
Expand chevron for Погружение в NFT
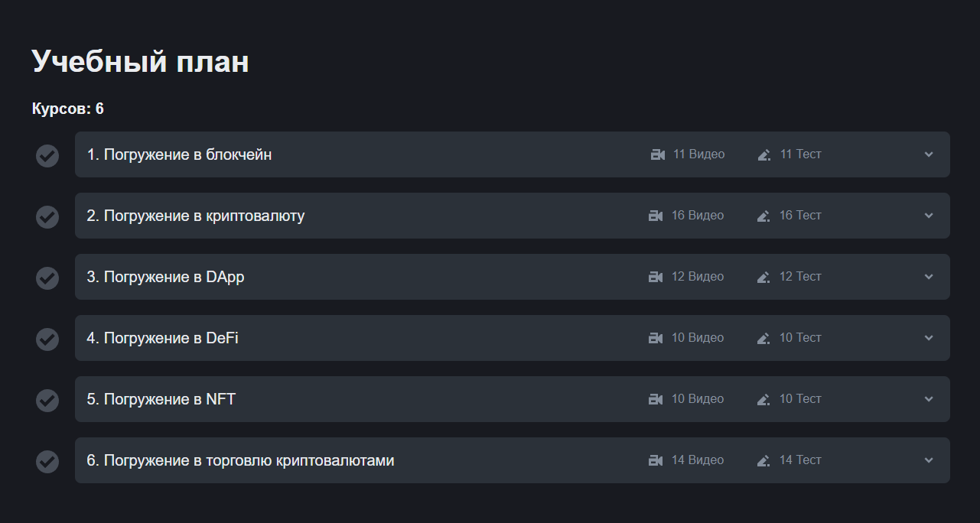pyautogui.click(x=929, y=399)
